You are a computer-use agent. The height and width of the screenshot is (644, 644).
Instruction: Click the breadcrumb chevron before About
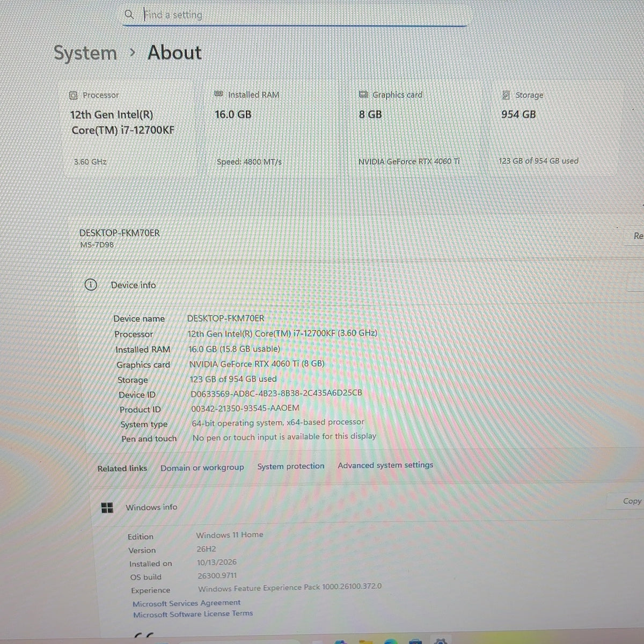133,53
